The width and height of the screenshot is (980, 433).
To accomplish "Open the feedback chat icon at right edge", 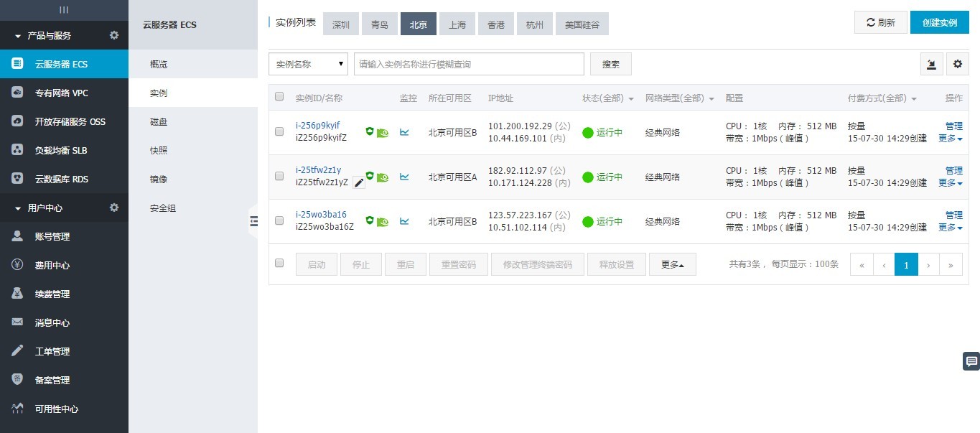I will (971, 361).
